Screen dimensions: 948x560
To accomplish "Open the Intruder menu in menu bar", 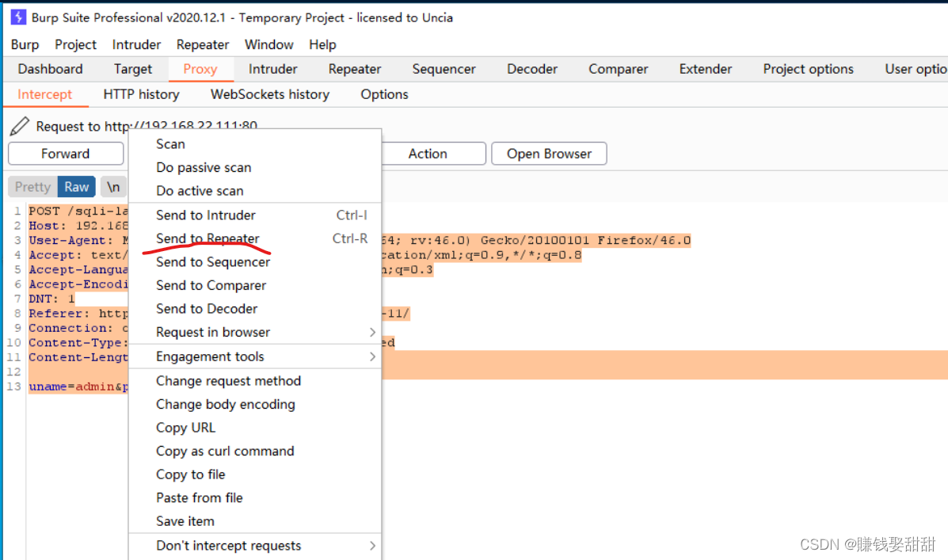I will (137, 44).
